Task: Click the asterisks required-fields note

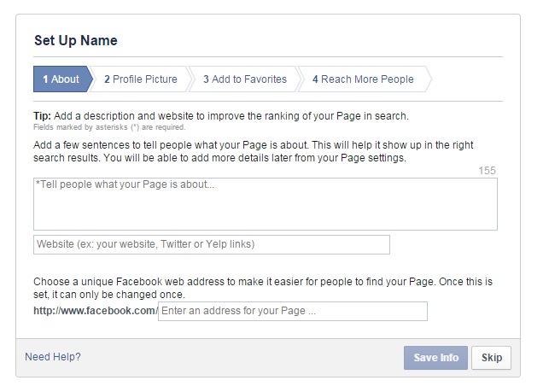Action: 109,127
